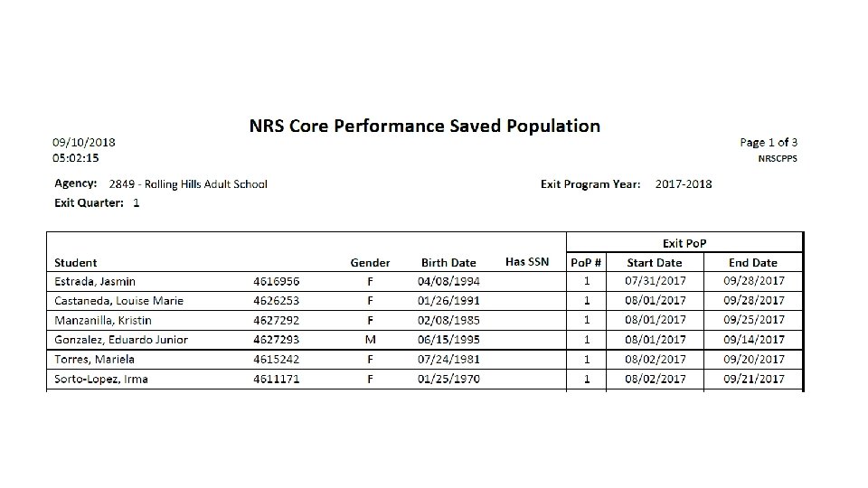Click the report title NRS Core Performance Saved Population
868x488 pixels.
tap(424, 126)
